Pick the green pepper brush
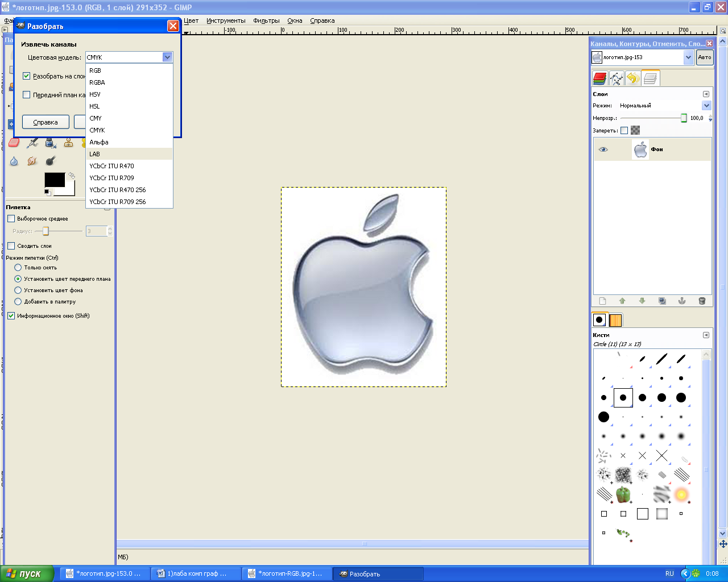 (x=623, y=494)
